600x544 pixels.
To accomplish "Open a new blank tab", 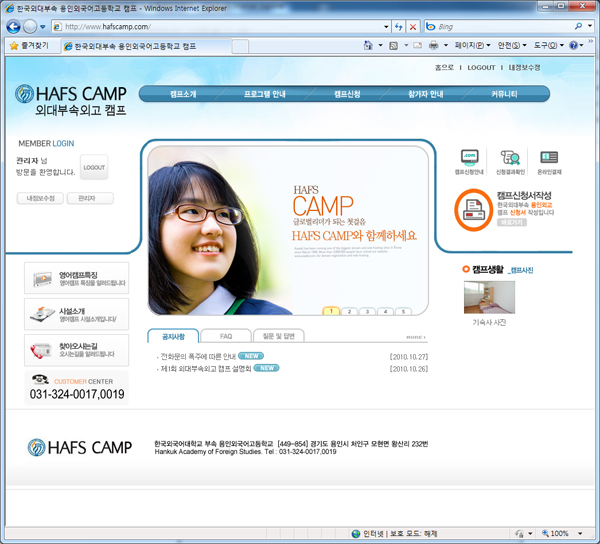I will pos(240,47).
